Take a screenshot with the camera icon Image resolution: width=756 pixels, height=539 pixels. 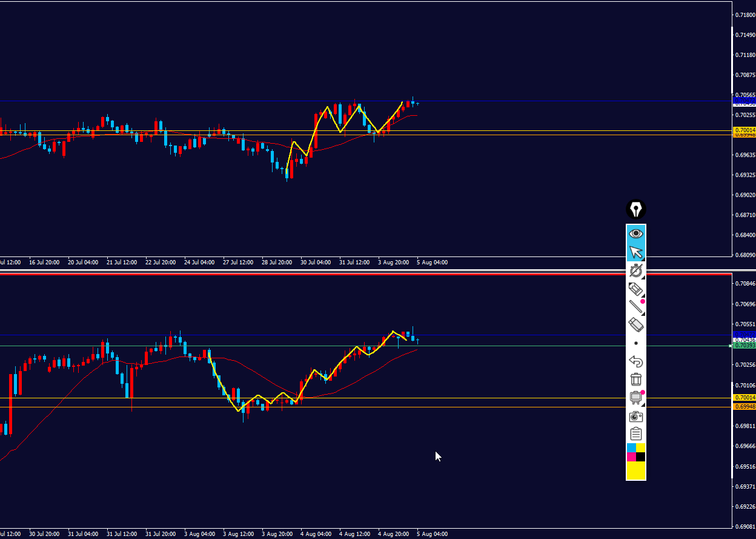click(636, 416)
